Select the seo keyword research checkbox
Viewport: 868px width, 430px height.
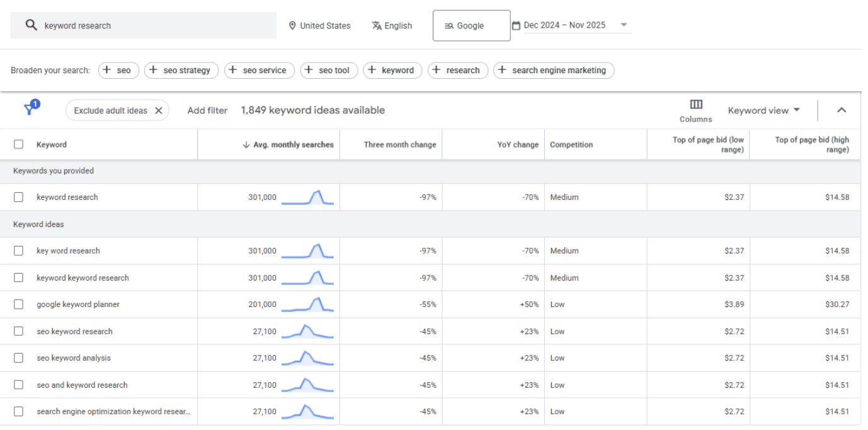(x=18, y=331)
